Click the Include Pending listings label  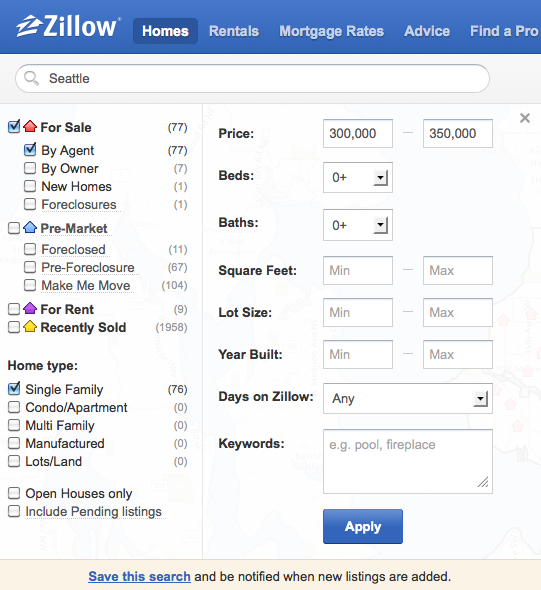tap(93, 512)
